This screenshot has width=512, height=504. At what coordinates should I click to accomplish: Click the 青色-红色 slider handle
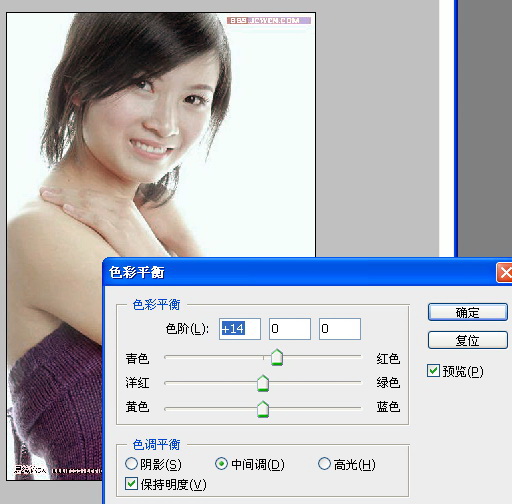click(277, 357)
